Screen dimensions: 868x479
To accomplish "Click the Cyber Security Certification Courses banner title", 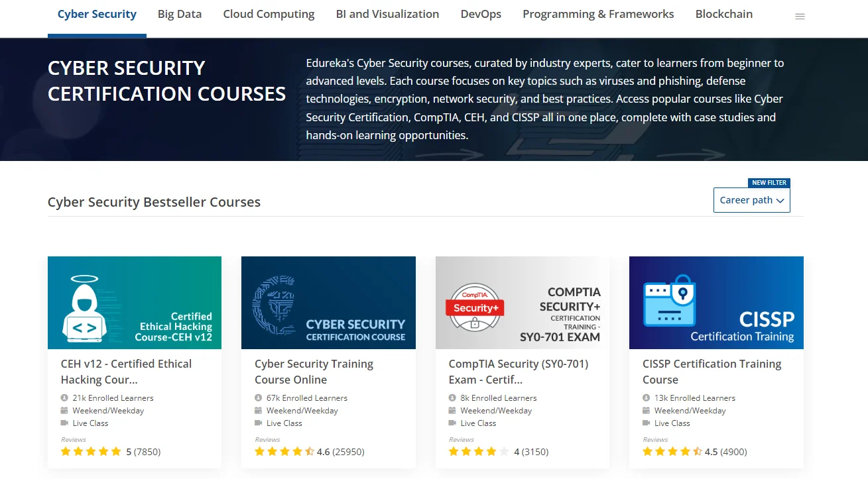I will tap(167, 81).
